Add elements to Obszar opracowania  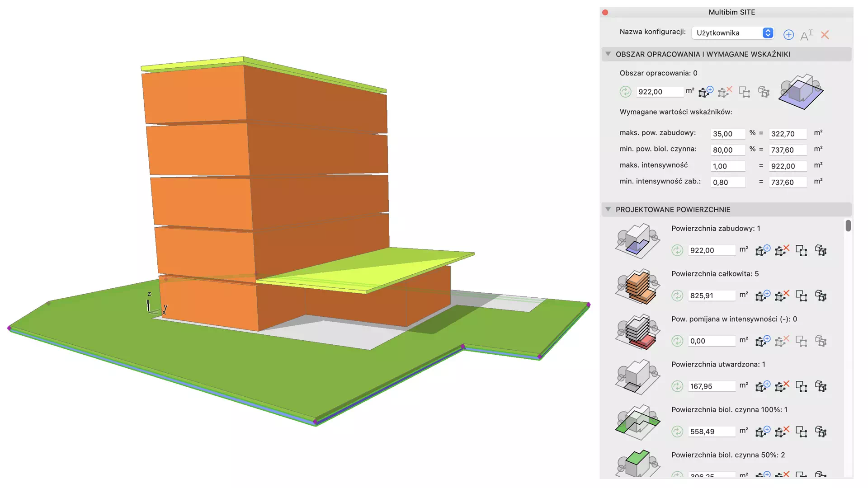click(705, 92)
